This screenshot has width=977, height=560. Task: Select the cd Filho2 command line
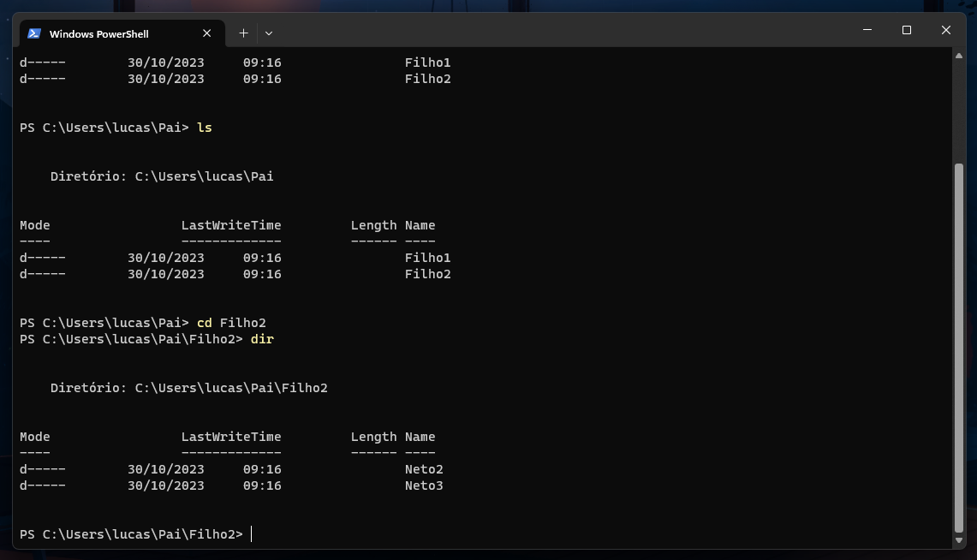231,323
